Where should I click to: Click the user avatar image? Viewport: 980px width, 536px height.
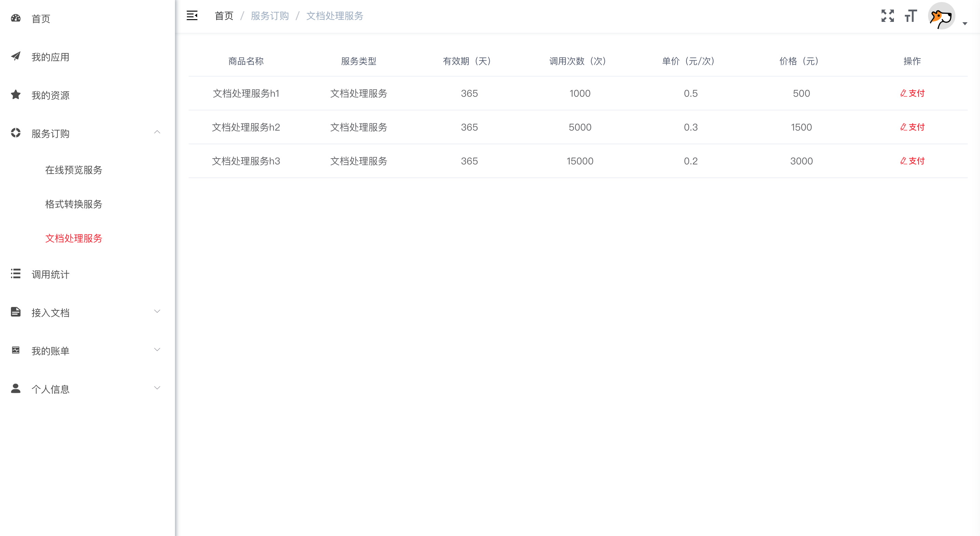click(x=941, y=16)
